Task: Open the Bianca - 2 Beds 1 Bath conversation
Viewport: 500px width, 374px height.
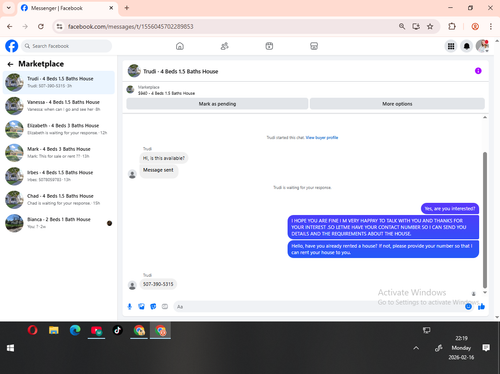Action: (x=59, y=223)
